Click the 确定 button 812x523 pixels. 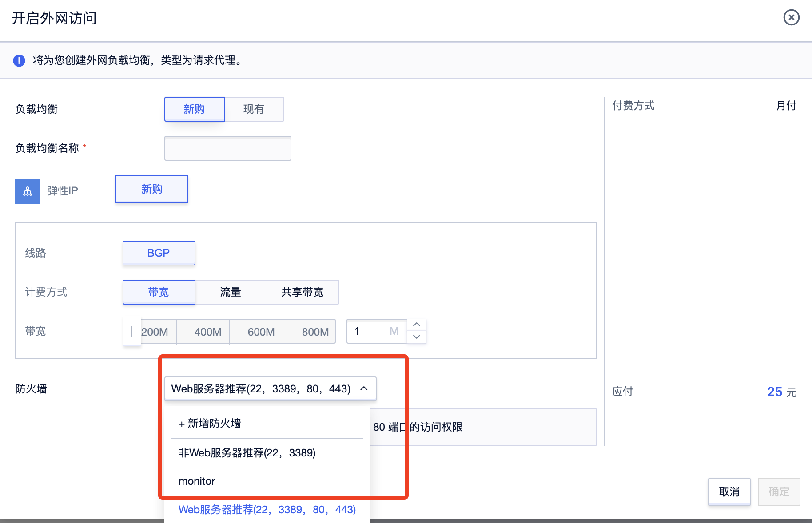coord(779,492)
